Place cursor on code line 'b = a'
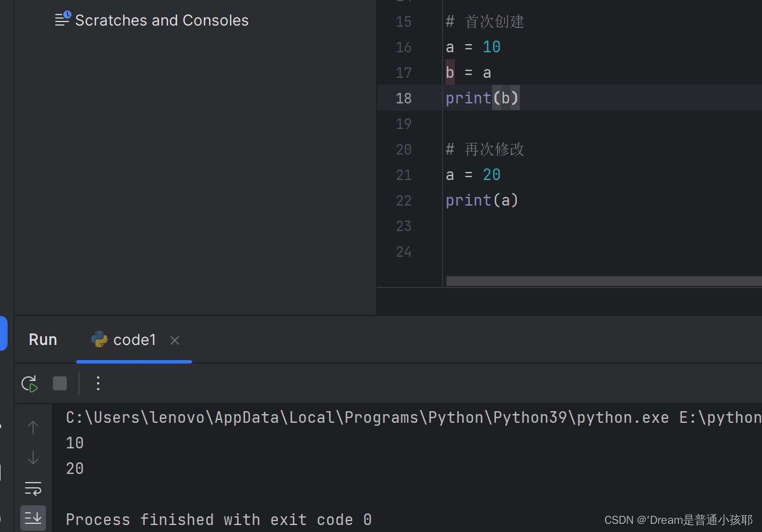Image resolution: width=762 pixels, height=532 pixels. coord(469,73)
